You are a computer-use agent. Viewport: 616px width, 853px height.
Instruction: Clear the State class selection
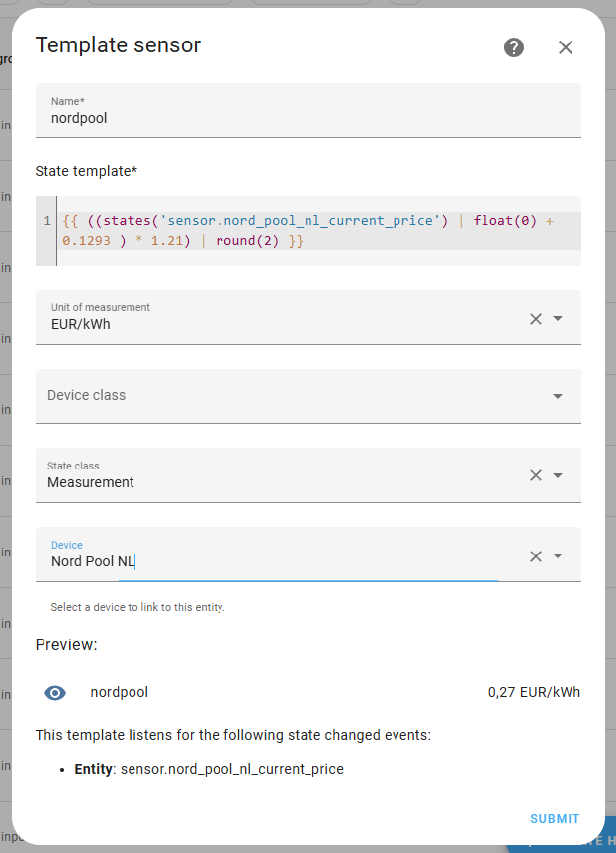pyautogui.click(x=536, y=474)
